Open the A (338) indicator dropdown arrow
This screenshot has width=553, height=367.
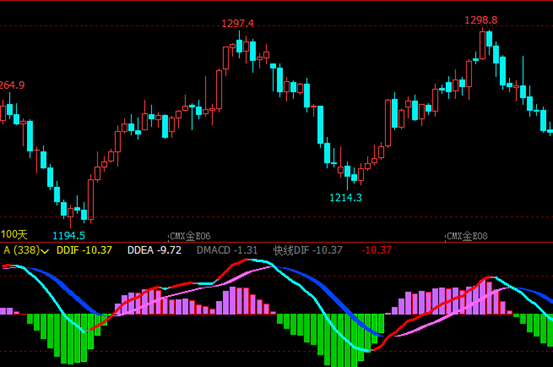(x=45, y=251)
